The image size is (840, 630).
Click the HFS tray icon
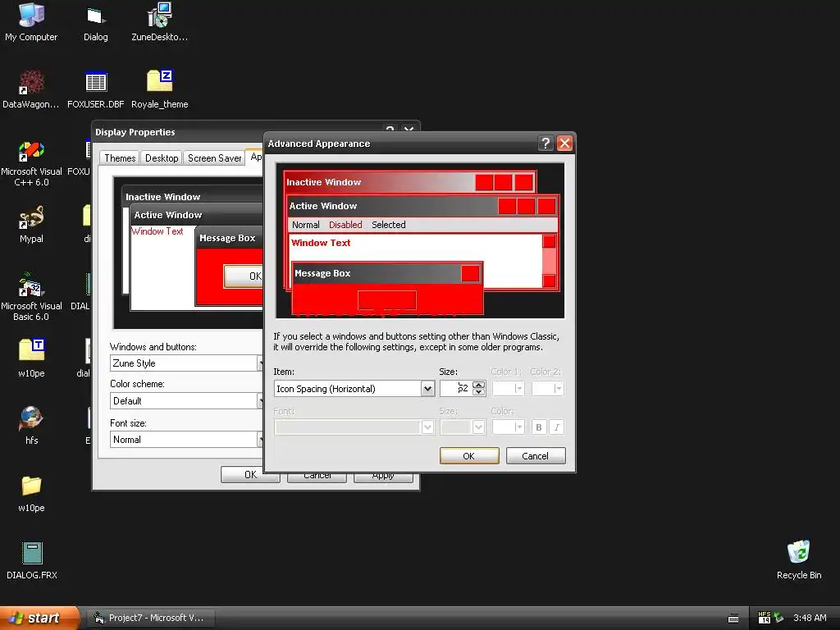765,618
